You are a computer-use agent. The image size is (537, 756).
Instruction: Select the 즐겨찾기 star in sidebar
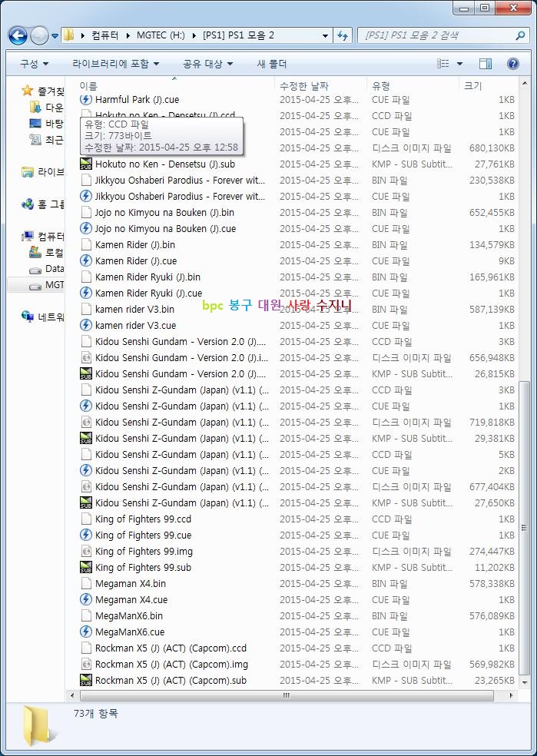28,91
